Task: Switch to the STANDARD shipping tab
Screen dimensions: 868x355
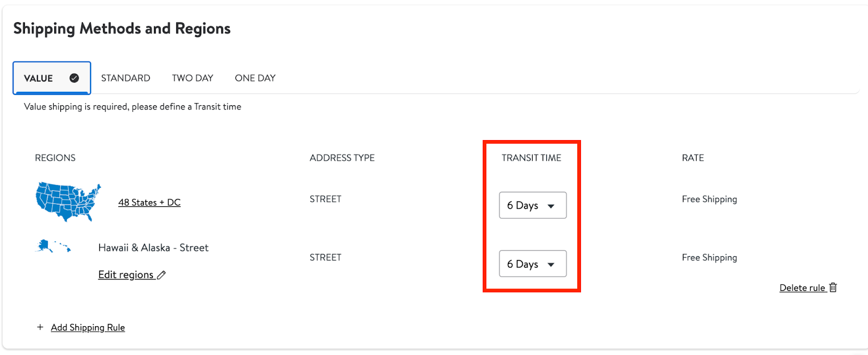Action: coord(126,78)
